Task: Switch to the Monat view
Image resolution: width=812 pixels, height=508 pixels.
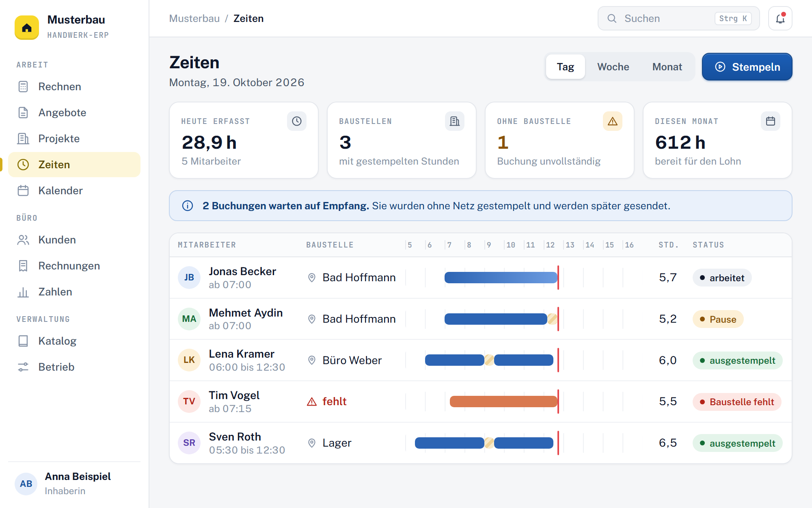Action: click(x=667, y=67)
